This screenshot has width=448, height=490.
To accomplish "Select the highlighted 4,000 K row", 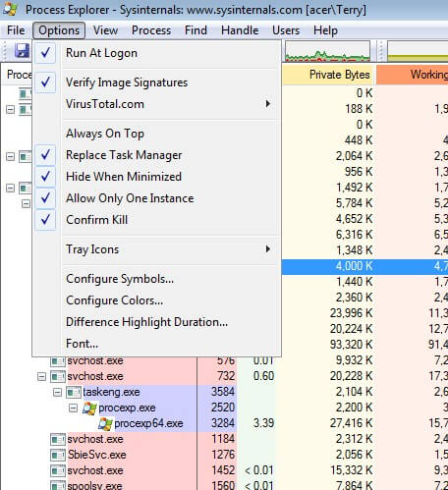I will [x=364, y=266].
